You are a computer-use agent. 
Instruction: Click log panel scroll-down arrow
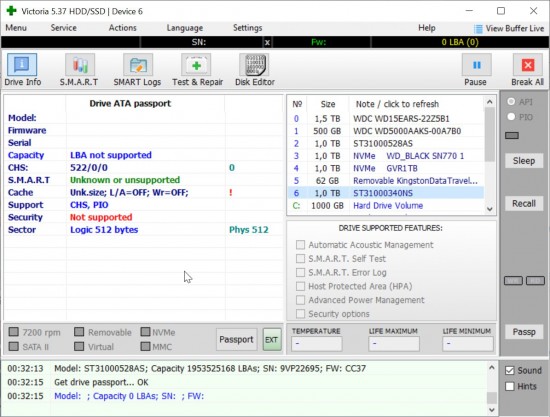click(492, 410)
